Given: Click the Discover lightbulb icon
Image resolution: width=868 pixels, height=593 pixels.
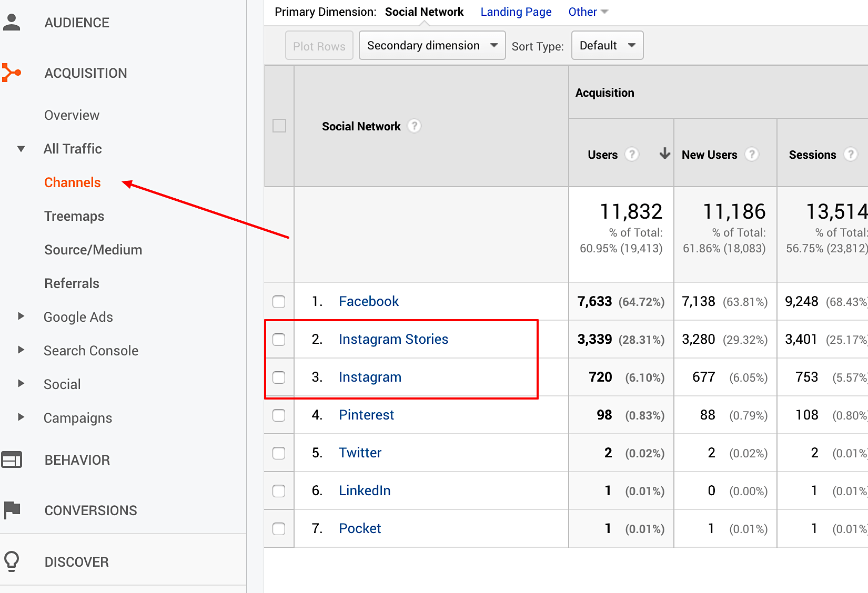Looking at the screenshot, I should pyautogui.click(x=12, y=561).
